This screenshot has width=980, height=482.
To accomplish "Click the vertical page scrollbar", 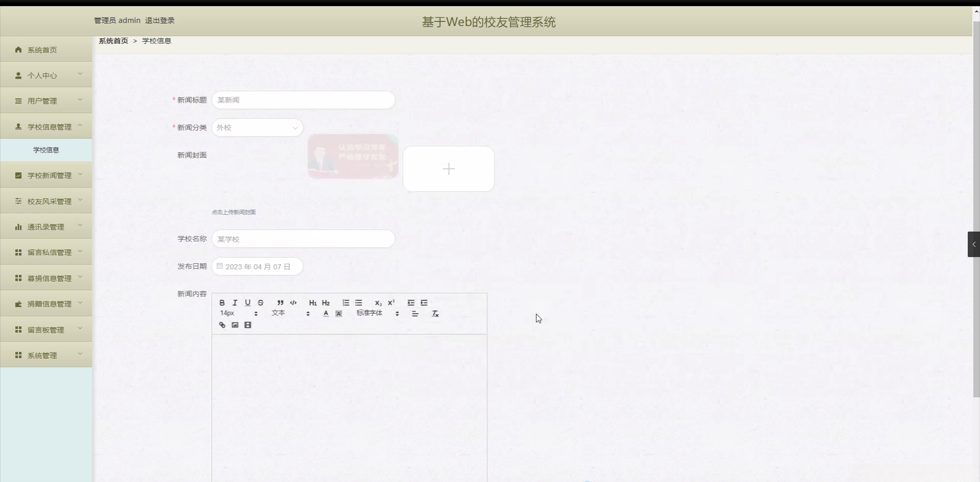I will 976,209.
